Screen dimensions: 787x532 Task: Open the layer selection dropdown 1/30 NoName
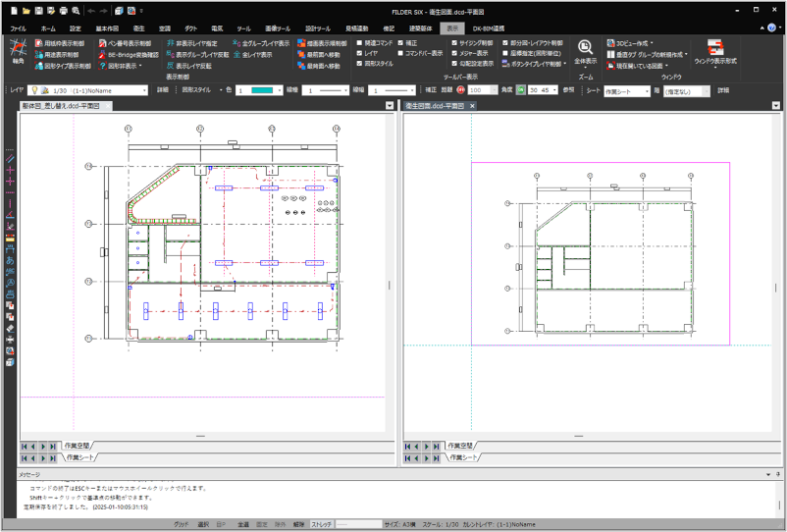[99, 89]
